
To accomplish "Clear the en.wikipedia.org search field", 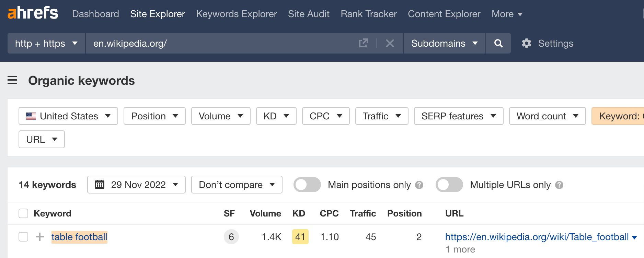I will coord(390,43).
